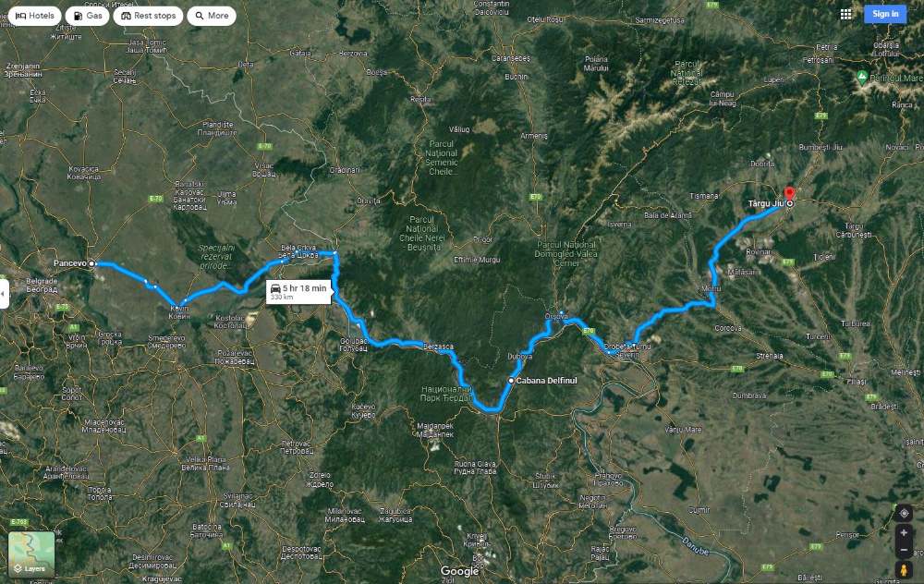Click the Drobeta-Turnu Severin city label
Viewport: 924px width, 584px height.
click(x=628, y=350)
